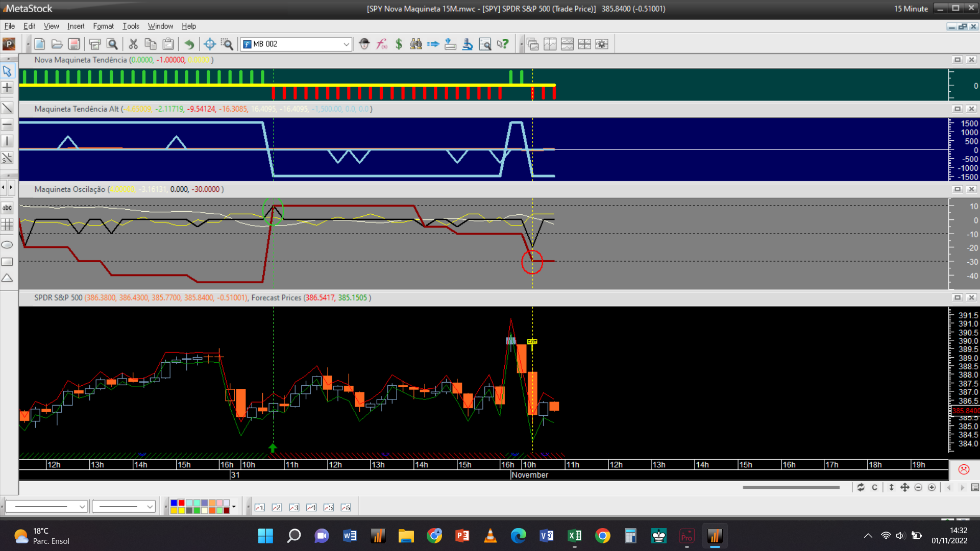Open The Explorer binoculars icon

(x=416, y=44)
